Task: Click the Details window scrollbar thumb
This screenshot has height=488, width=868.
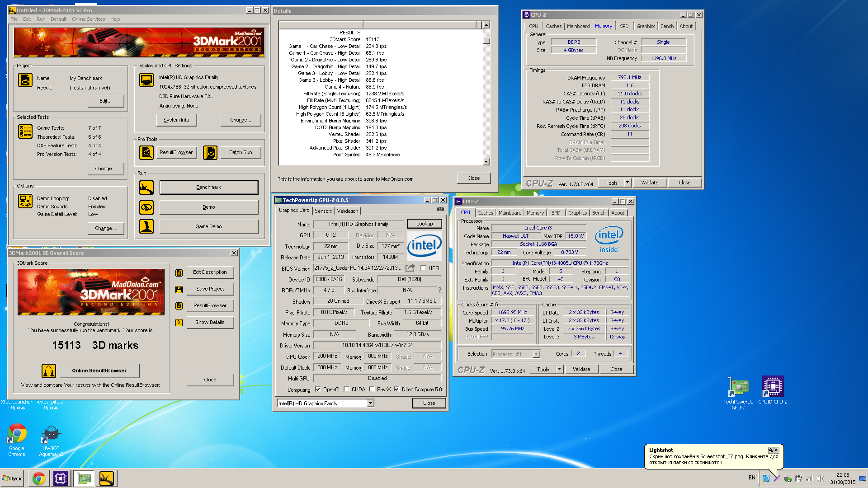Action: tap(486, 41)
